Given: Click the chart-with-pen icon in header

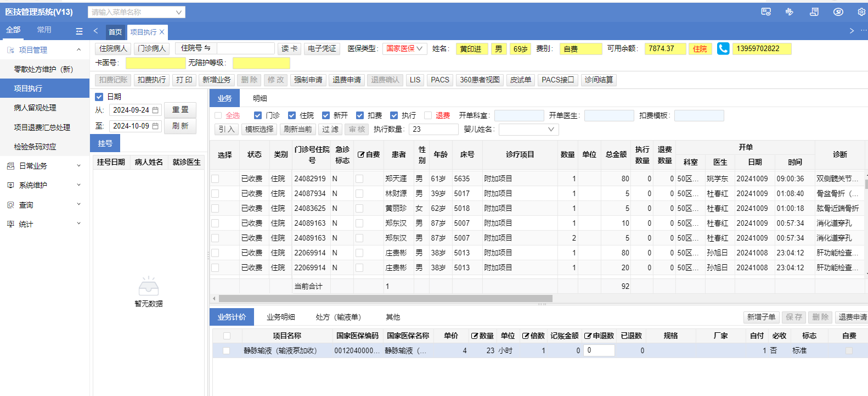Looking at the screenshot, I should tap(790, 12).
